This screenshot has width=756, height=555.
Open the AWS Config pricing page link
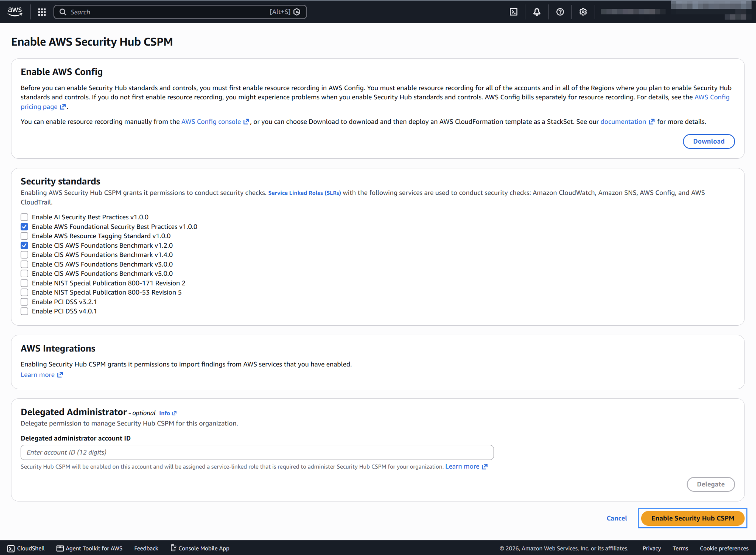[x=712, y=97]
